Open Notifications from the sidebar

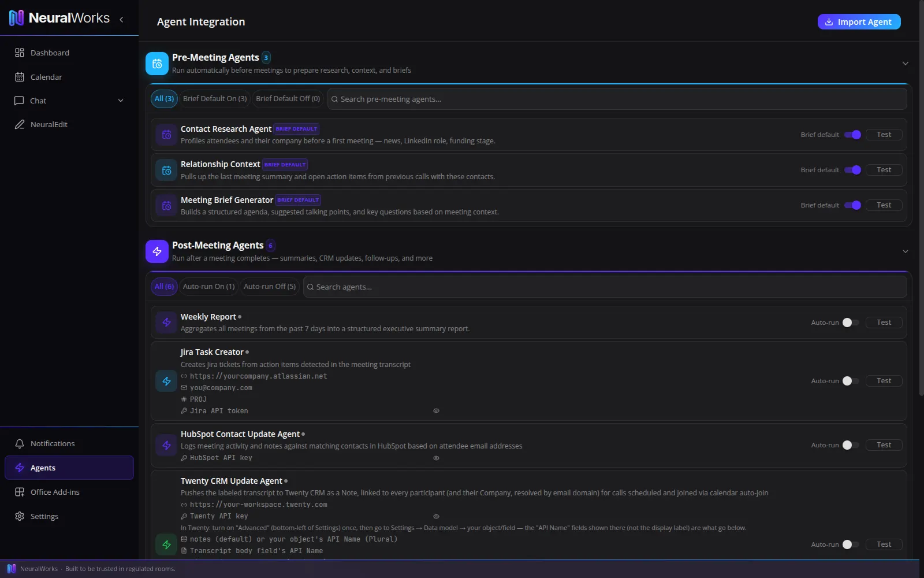tap(69, 443)
